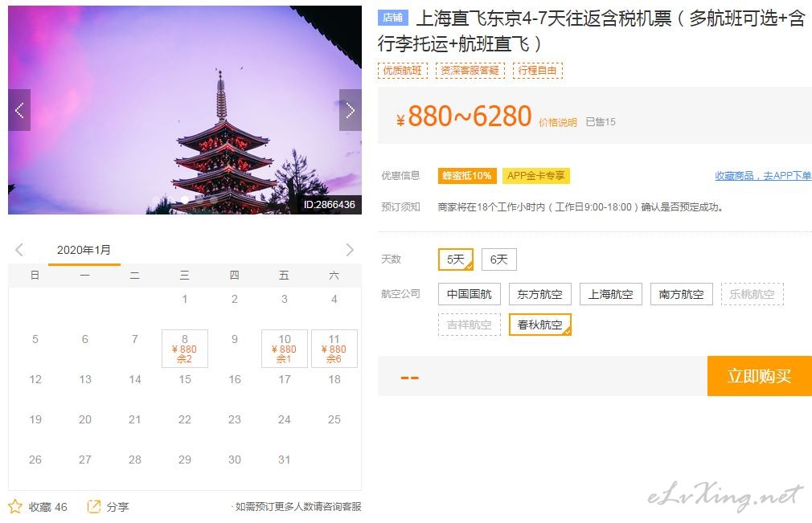Click calendar date 26
Viewport: 812px width, 523px height.
pyautogui.click(x=35, y=460)
